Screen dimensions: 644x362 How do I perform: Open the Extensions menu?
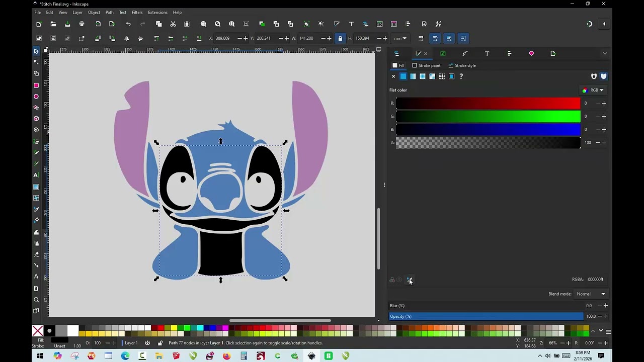[x=157, y=13]
